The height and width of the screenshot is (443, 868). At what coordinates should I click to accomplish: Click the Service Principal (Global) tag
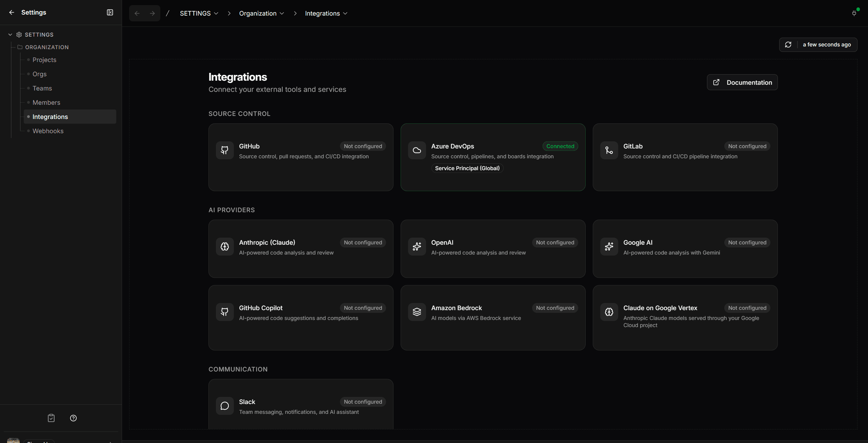tap(467, 168)
